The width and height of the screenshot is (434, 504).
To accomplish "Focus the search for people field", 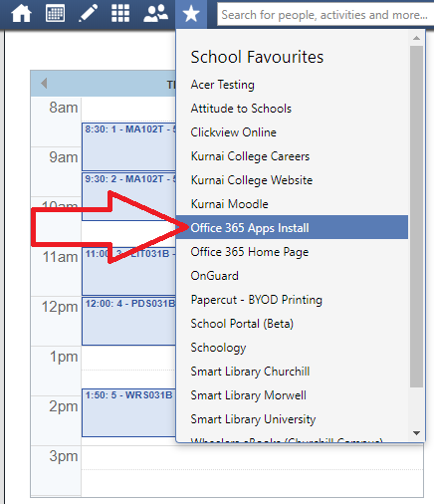I will point(325,14).
